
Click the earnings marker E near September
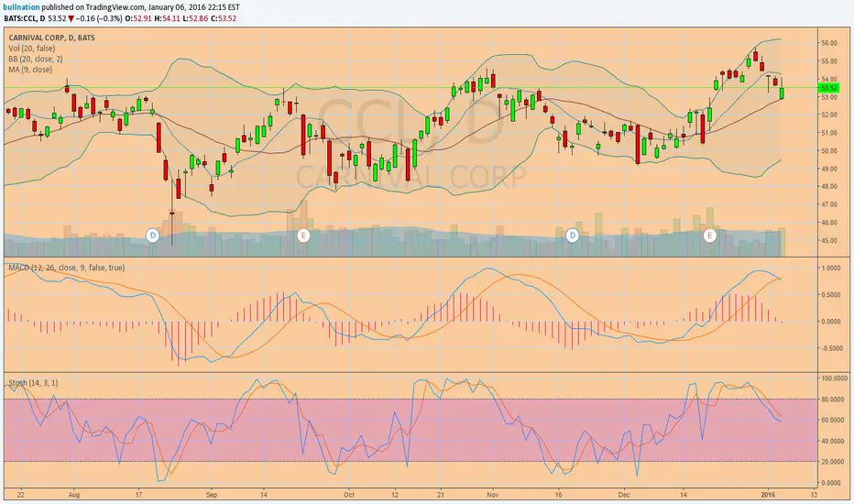[x=303, y=236]
